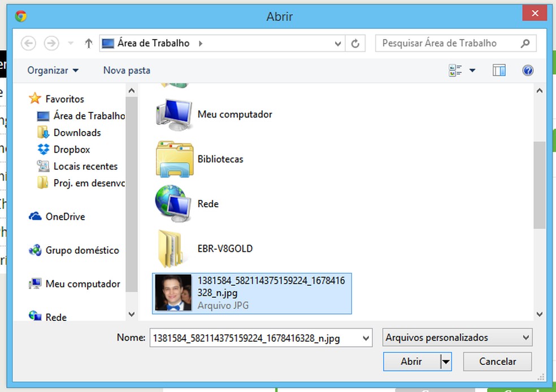This screenshot has height=392, width=556.
Task: Open the Abrir button split arrow
Action: (446, 361)
